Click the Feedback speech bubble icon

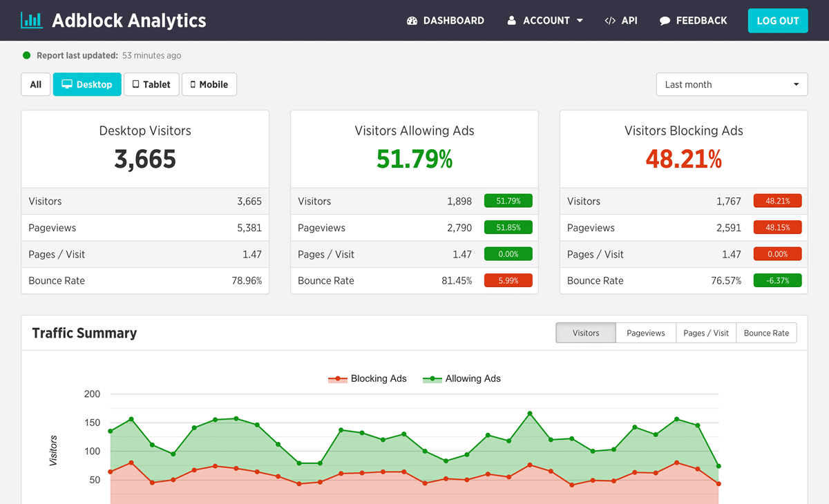[x=665, y=21]
